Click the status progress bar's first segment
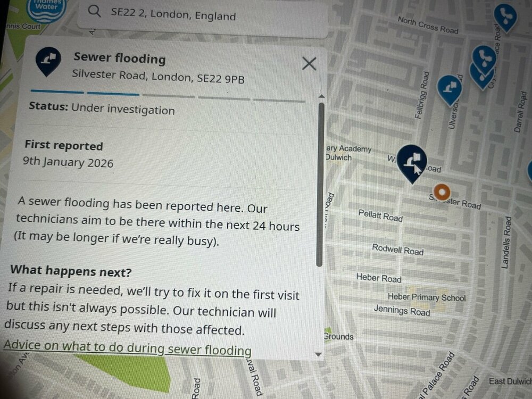 click(x=57, y=92)
